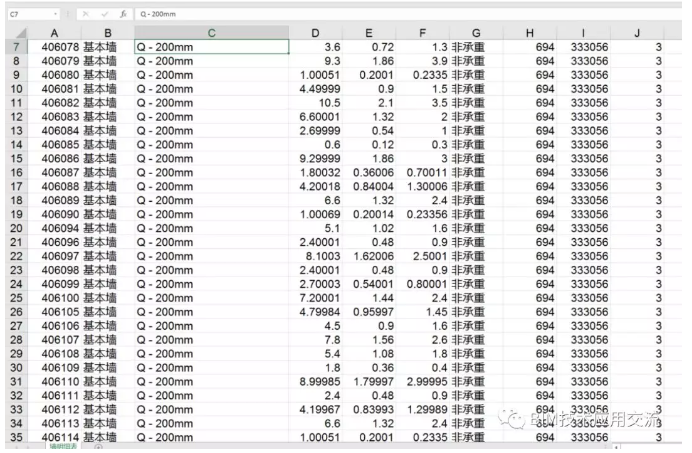Click cell with value 1.45
This screenshot has width=692, height=453.
[x=422, y=312]
